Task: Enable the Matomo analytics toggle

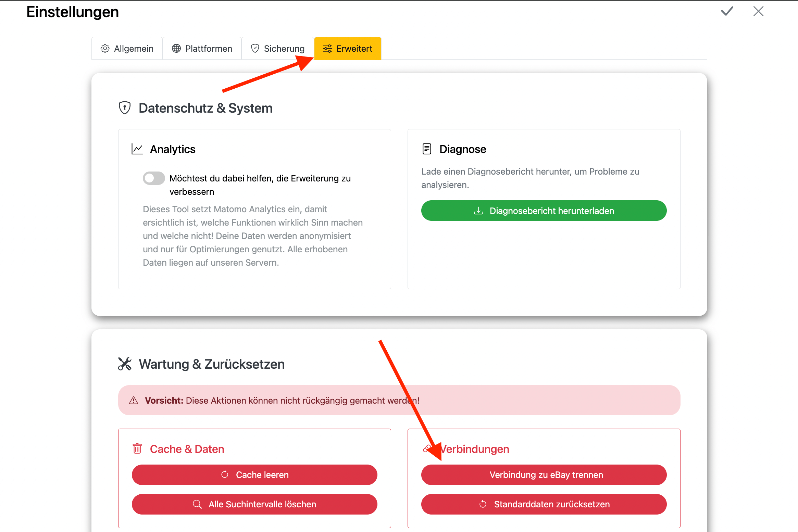Action: point(154,178)
